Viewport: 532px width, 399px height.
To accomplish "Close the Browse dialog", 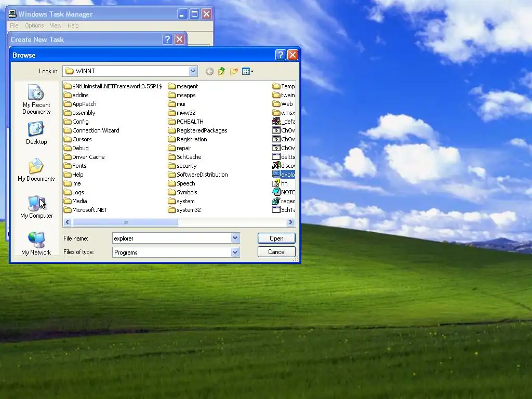I will (292, 55).
